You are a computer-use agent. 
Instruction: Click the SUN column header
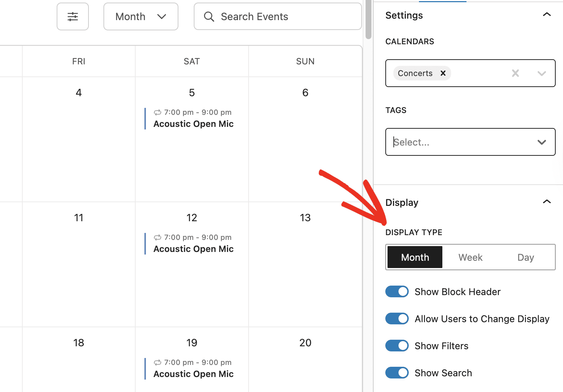click(305, 61)
